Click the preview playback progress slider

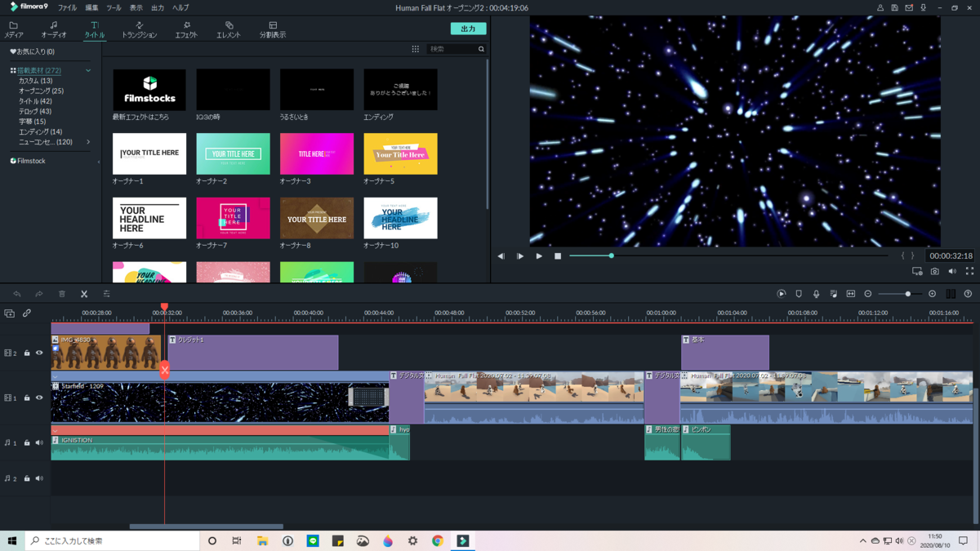click(x=728, y=256)
